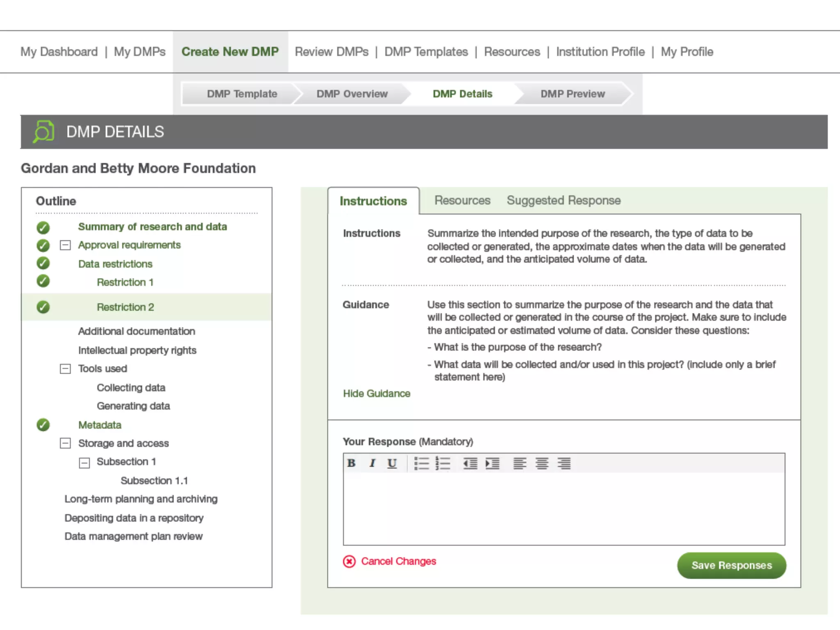Open the Review DMPs menu item
Screen dimensions: 840x630
[x=331, y=52]
